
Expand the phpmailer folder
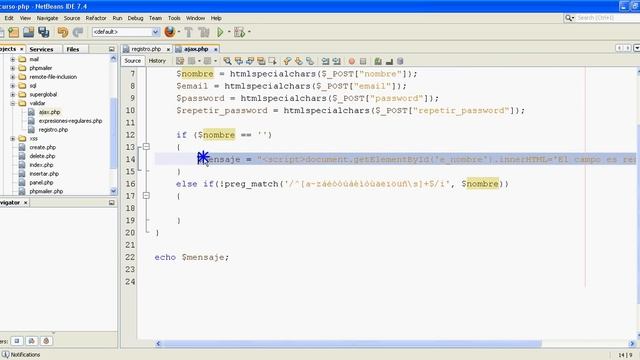pyautogui.click(x=13, y=68)
